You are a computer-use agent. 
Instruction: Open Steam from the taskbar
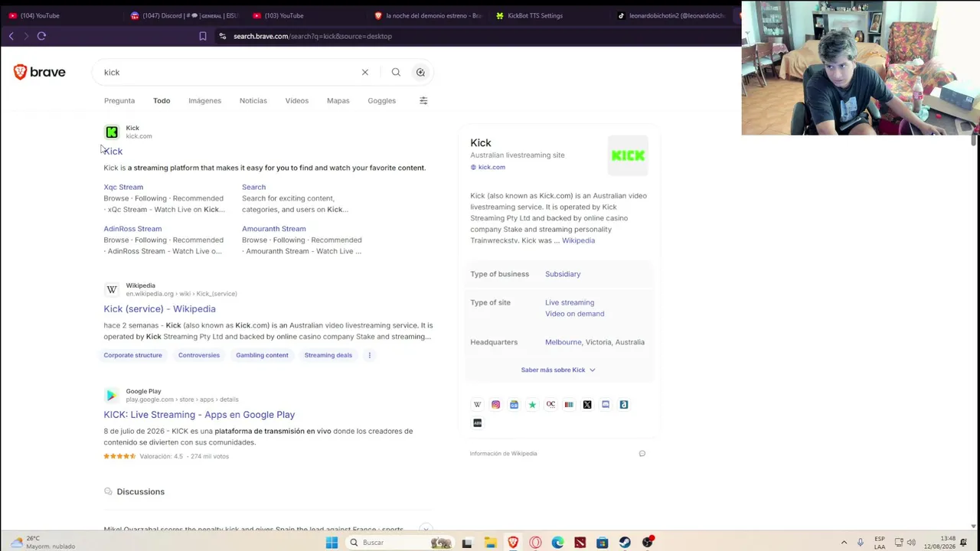pos(625,543)
